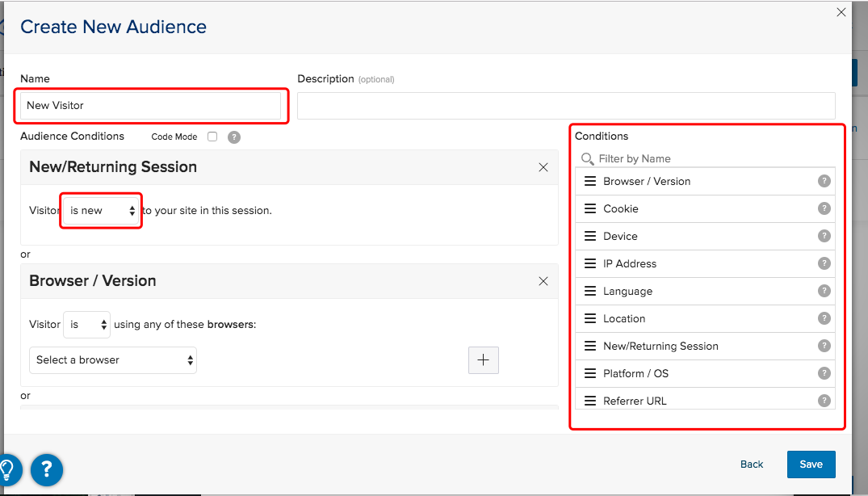Select New/Returning Session label in Conditions list
This screenshot has height=496, width=868.
pos(660,347)
